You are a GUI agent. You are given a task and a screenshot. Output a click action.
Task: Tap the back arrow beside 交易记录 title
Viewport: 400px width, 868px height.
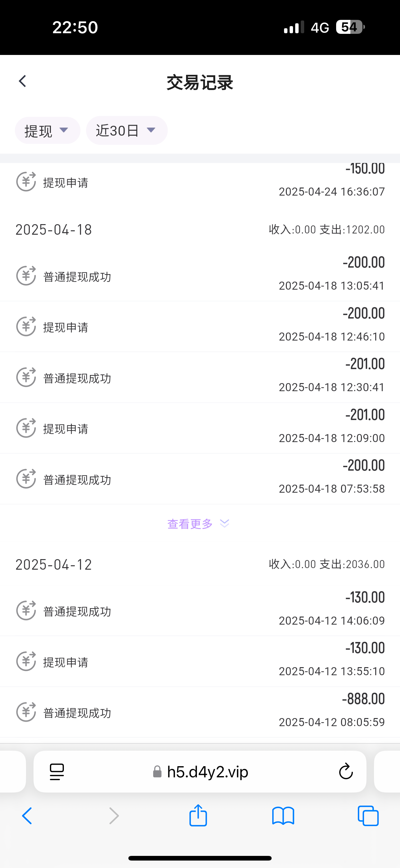[23, 81]
